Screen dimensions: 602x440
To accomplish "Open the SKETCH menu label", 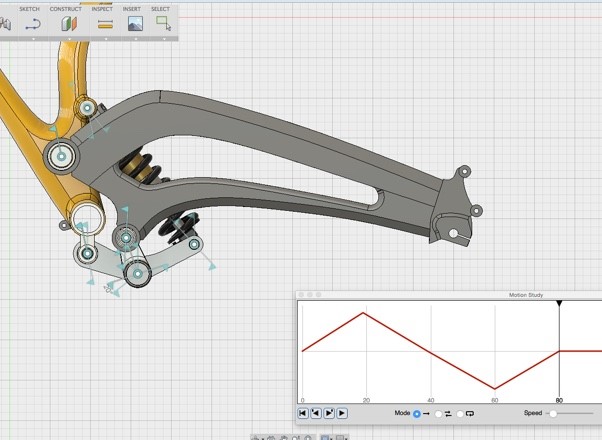I will (30, 9).
